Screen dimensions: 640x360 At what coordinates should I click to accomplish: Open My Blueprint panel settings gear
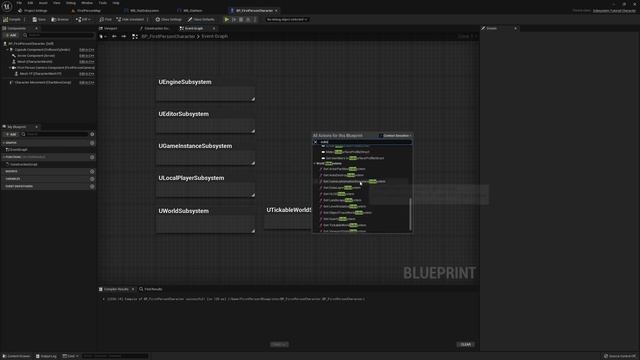point(92,134)
